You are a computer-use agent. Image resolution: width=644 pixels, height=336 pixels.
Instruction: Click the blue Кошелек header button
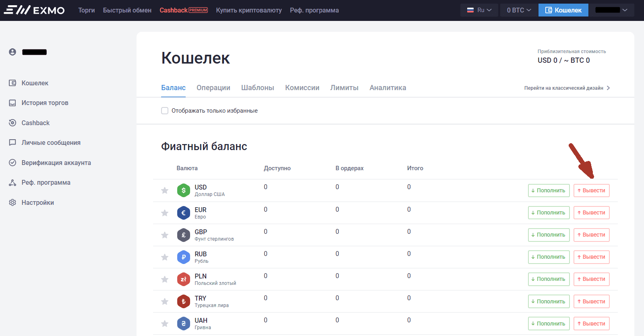pos(563,10)
